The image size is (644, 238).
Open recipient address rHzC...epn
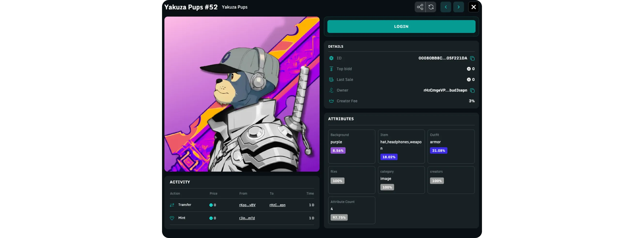coord(277,205)
